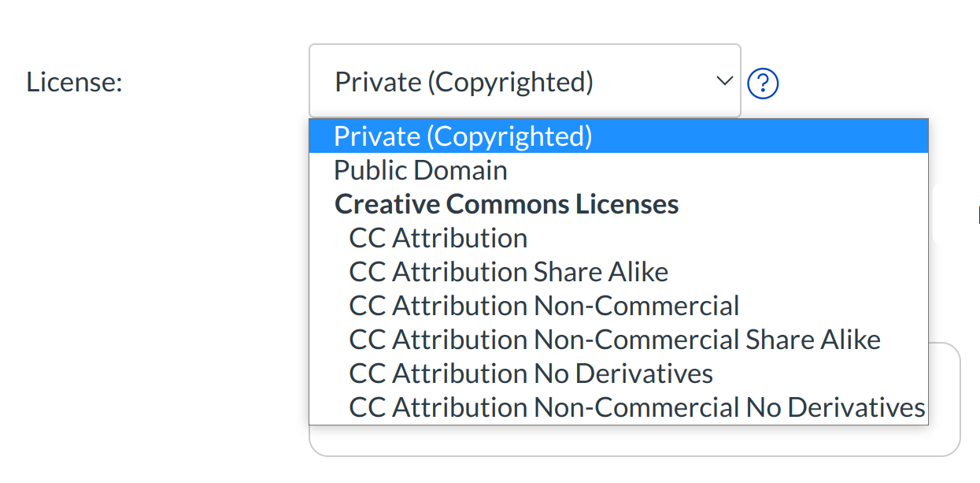Select the plain CC Attribution option

click(438, 238)
